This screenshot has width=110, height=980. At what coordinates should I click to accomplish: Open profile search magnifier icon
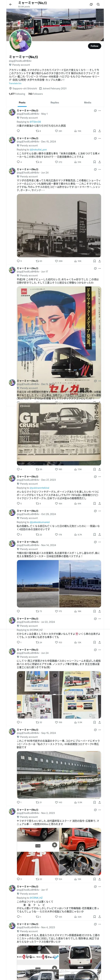[98, 5]
